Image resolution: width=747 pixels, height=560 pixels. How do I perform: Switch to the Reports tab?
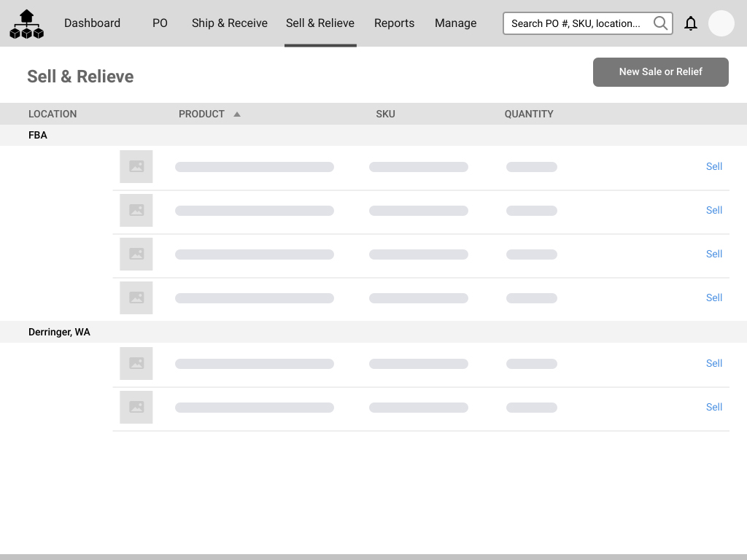[394, 23]
